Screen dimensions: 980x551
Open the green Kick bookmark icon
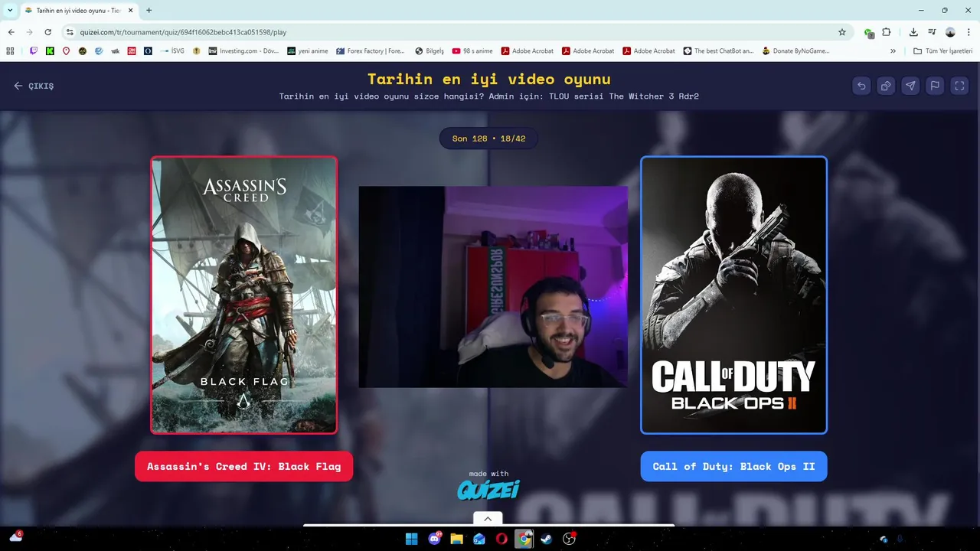pyautogui.click(x=50, y=51)
